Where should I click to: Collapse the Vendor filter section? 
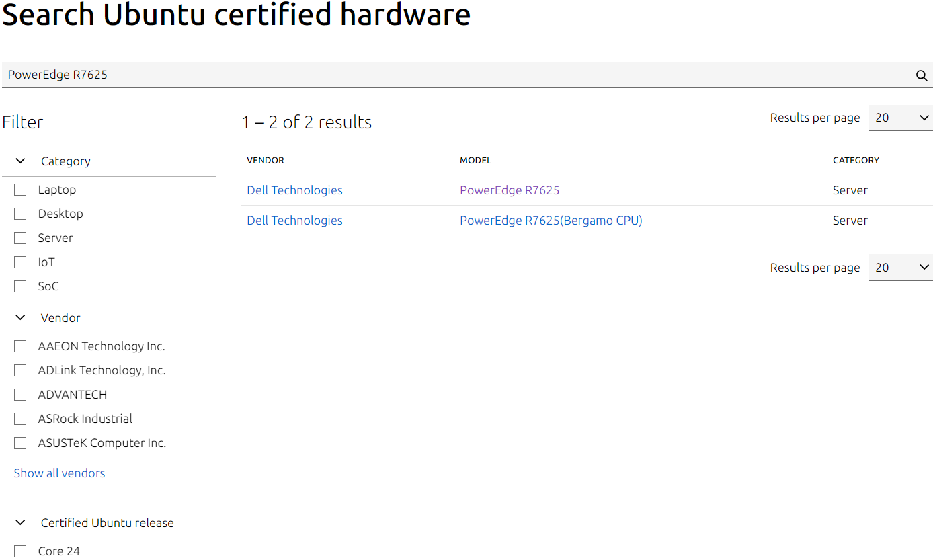click(x=110, y=318)
